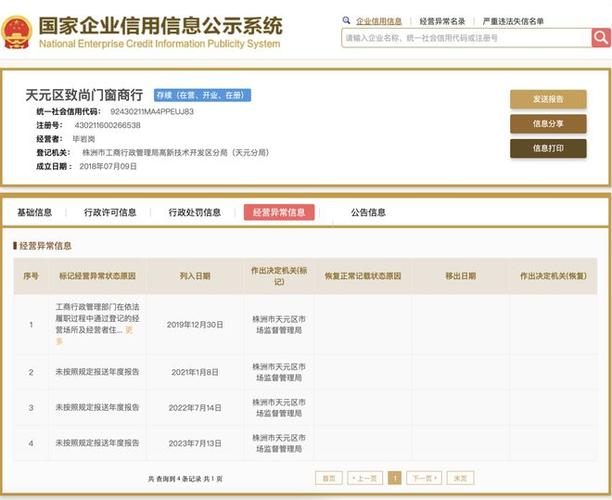The height and width of the screenshot is (500, 612).
Task: Switch to the 基础信息 tab
Action: (x=34, y=212)
